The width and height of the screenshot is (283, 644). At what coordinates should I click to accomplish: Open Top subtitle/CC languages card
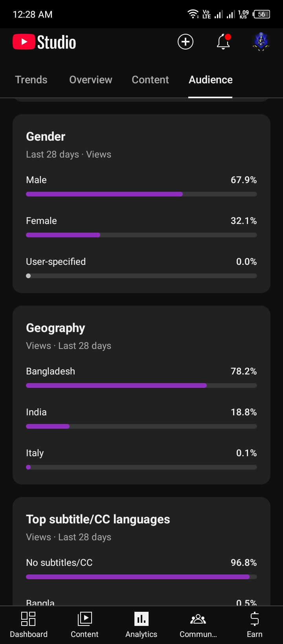(x=98, y=519)
